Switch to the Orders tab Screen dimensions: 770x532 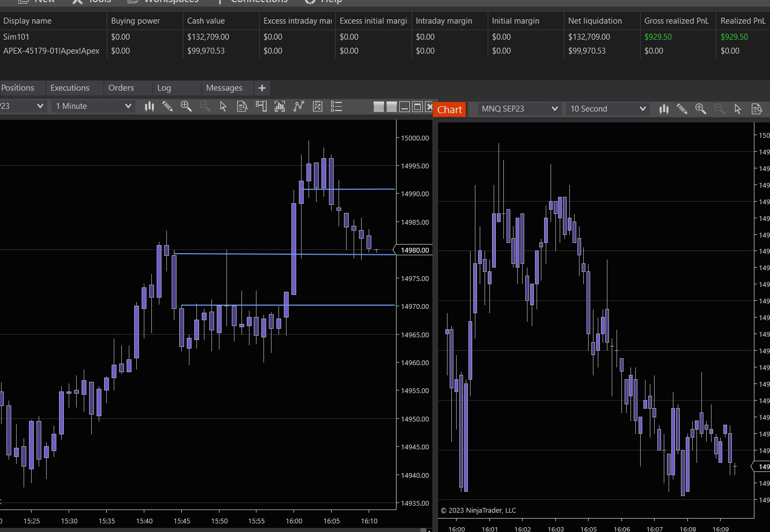121,88
